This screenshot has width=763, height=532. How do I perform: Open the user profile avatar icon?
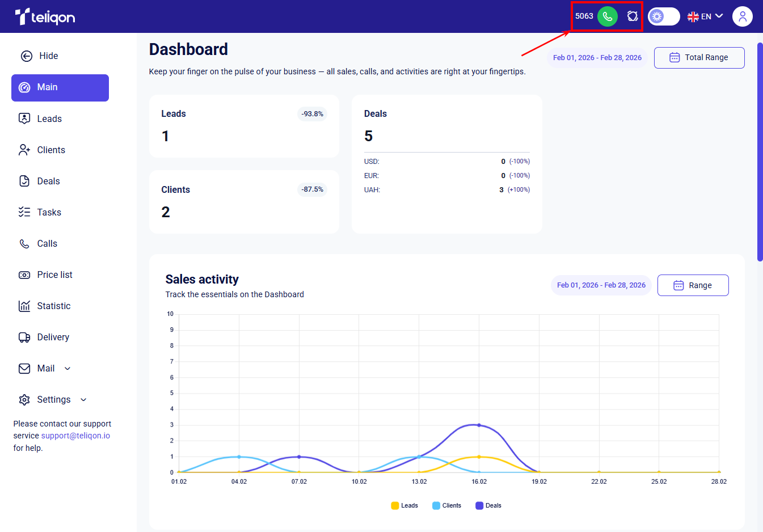[x=742, y=16]
